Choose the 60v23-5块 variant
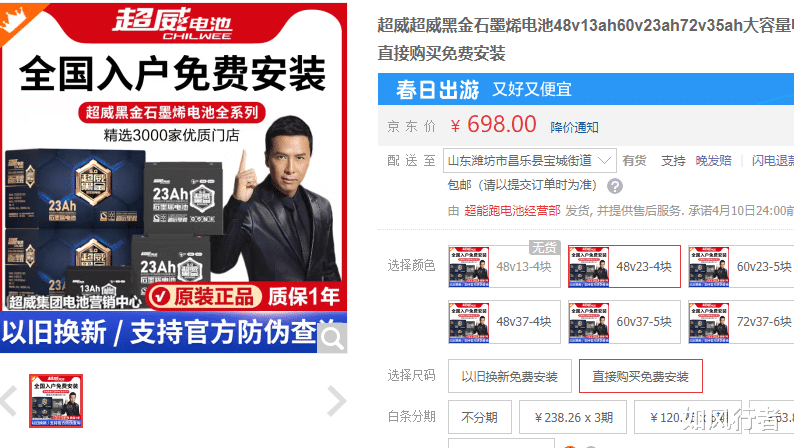The height and width of the screenshot is (448, 794). coord(741,266)
